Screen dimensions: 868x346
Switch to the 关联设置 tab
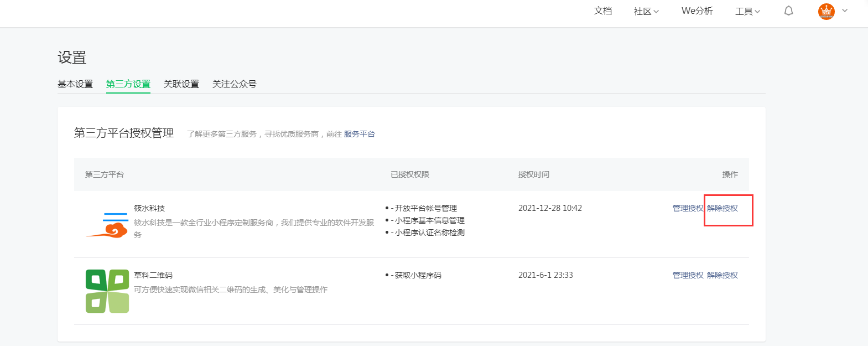pyautogui.click(x=181, y=84)
